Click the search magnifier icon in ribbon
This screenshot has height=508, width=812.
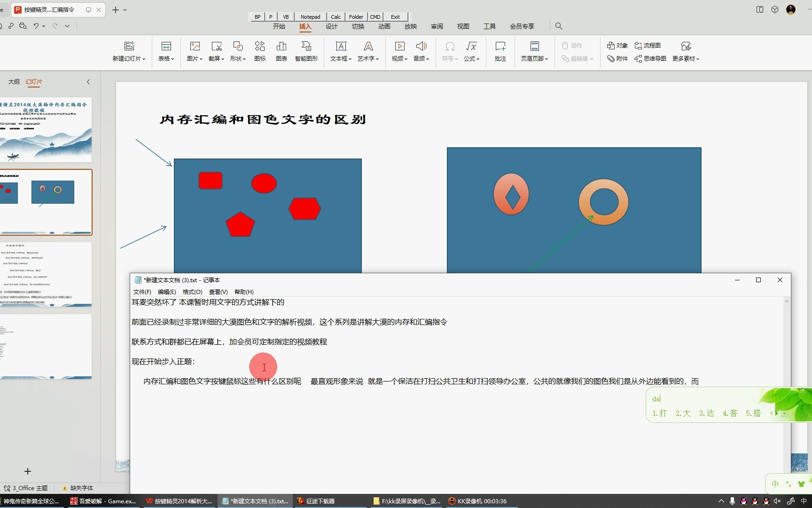point(559,26)
